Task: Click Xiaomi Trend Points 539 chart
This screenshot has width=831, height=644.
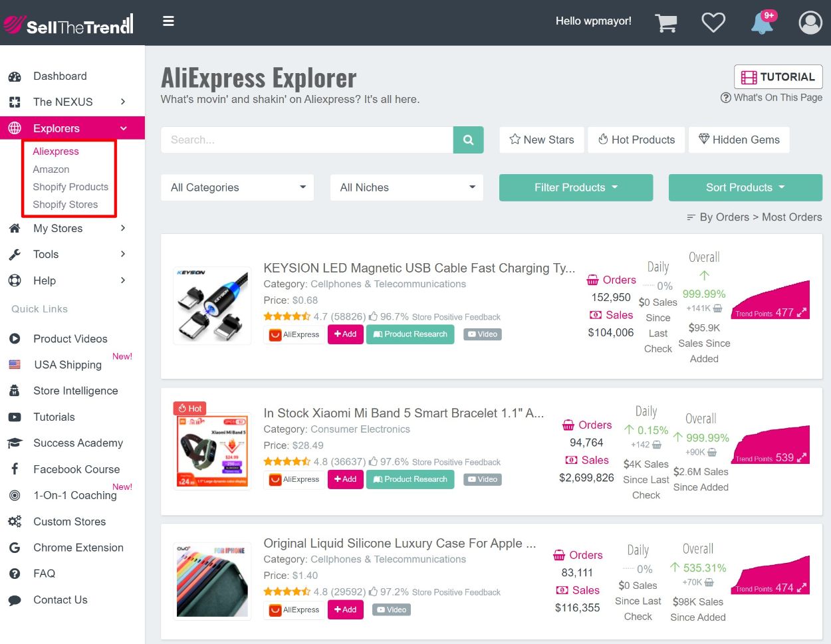Action: 770,444
